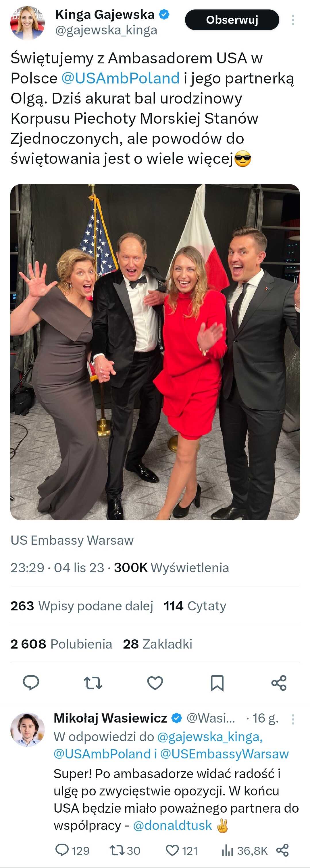Image resolution: width=310 pixels, height=868 pixels.
Task: Open the @USAmbPoland mention in the post text
Action: [120, 78]
